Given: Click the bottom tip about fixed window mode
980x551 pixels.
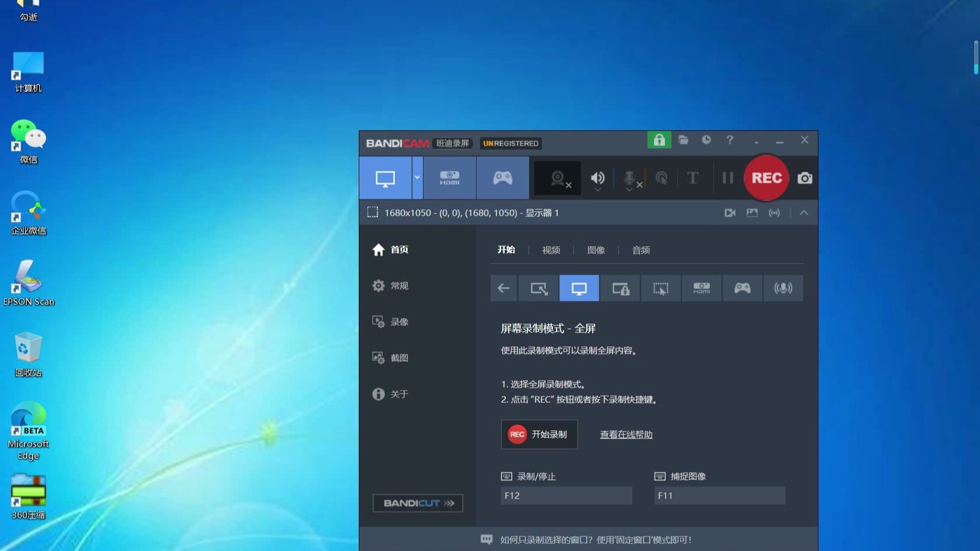Looking at the screenshot, I should coord(596,540).
